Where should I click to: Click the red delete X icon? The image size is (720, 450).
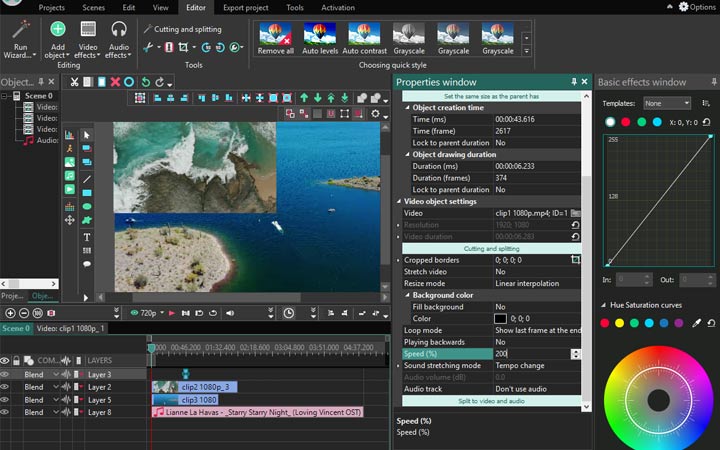pyautogui.click(x=115, y=81)
